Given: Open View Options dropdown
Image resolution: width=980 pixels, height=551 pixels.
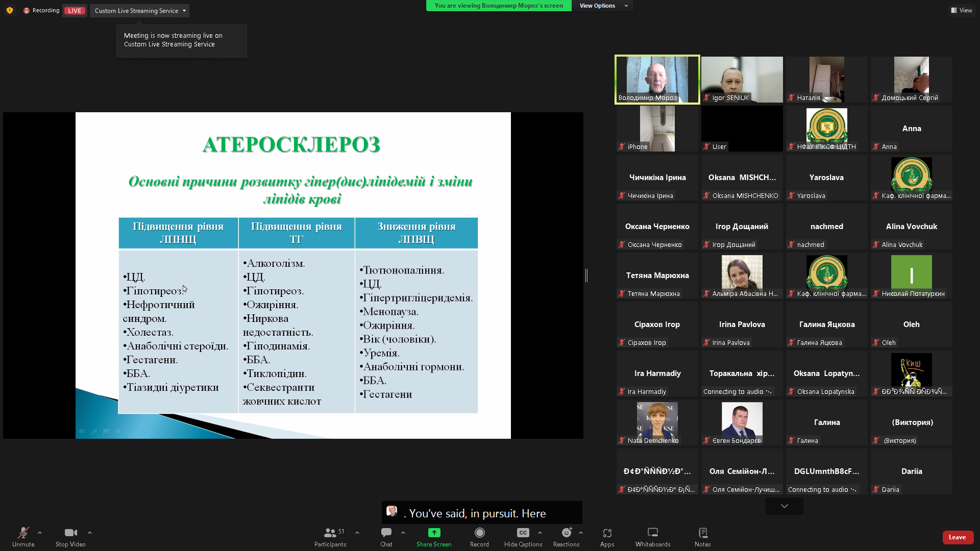Looking at the screenshot, I should [603, 6].
